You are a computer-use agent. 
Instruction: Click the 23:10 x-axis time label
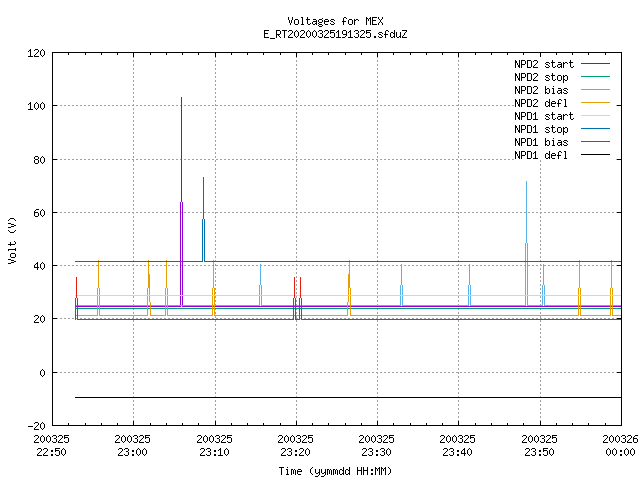coord(214,452)
